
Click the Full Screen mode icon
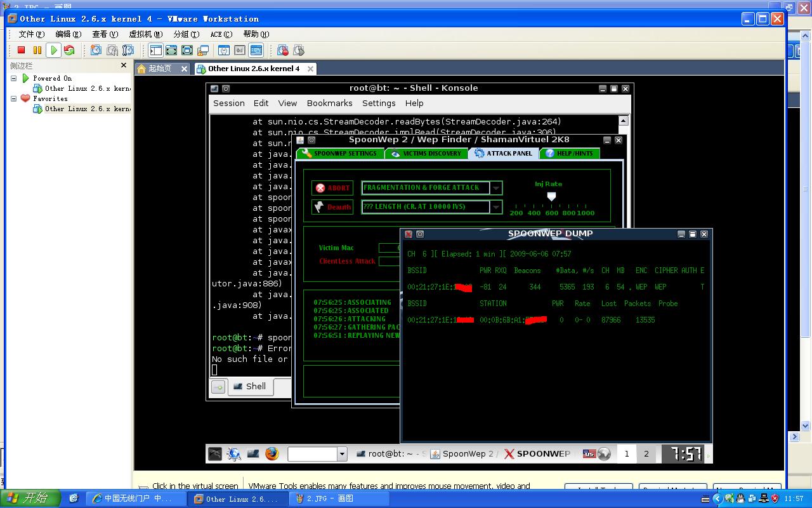[x=187, y=50]
